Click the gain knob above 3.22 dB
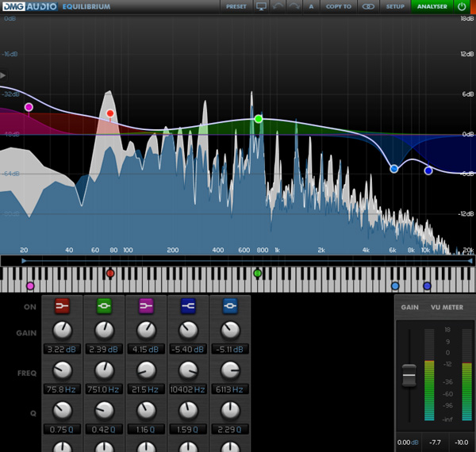 coord(62,331)
